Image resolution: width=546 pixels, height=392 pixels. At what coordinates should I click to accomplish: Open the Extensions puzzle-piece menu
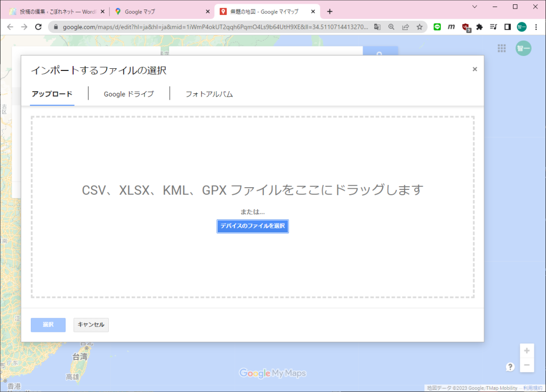click(479, 27)
